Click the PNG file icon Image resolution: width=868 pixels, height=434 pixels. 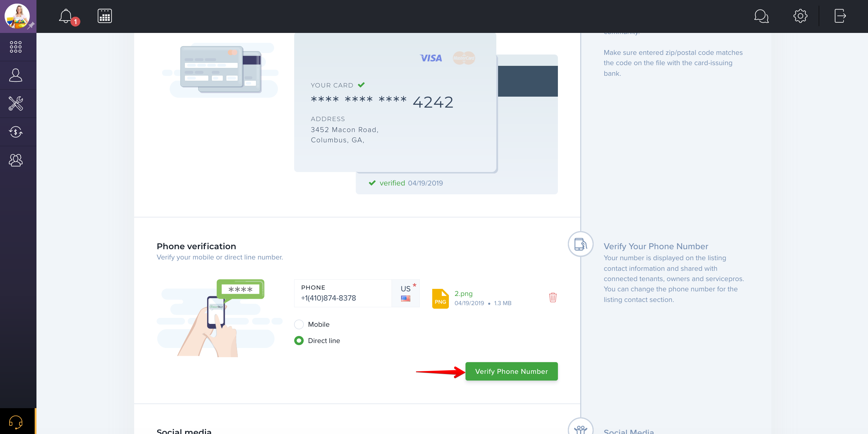coord(440,298)
